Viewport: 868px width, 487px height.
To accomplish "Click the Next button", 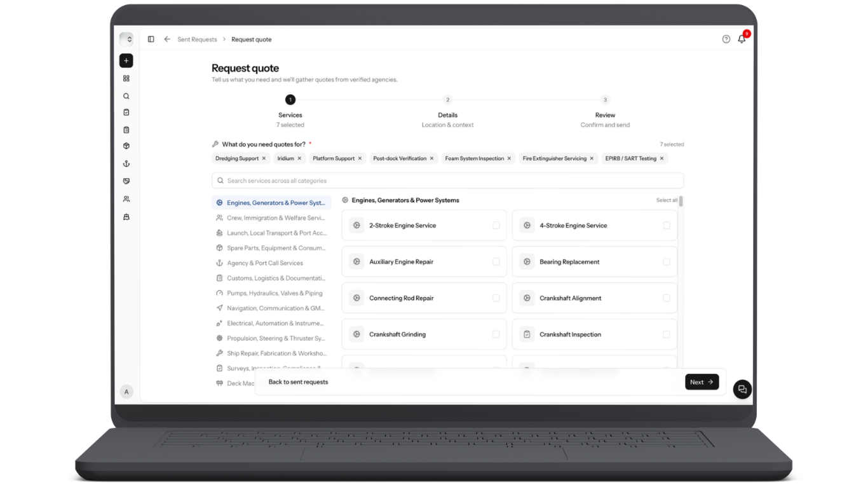I will click(x=702, y=382).
